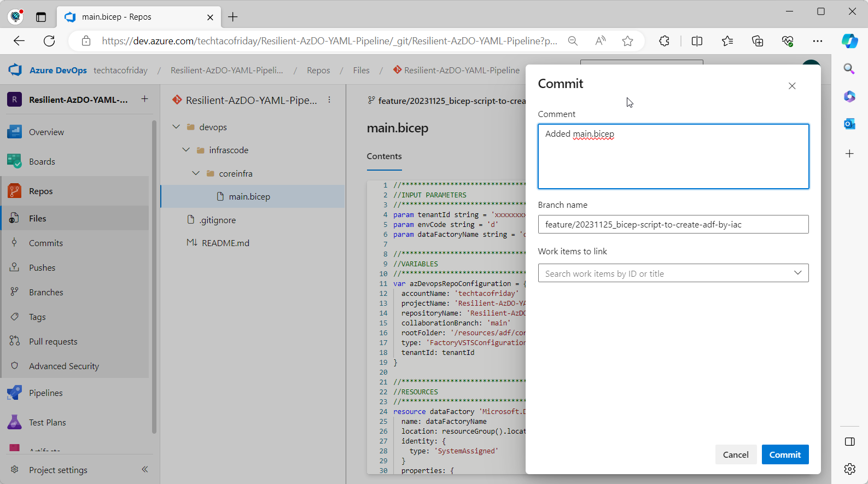Open the Browser essentials heart icon
This screenshot has width=868, height=484.
(788, 41)
